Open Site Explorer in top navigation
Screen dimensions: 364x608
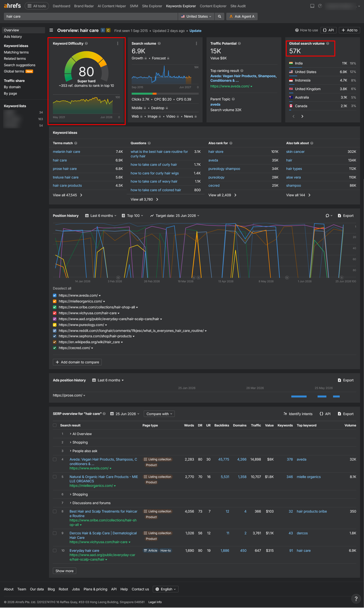click(152, 6)
